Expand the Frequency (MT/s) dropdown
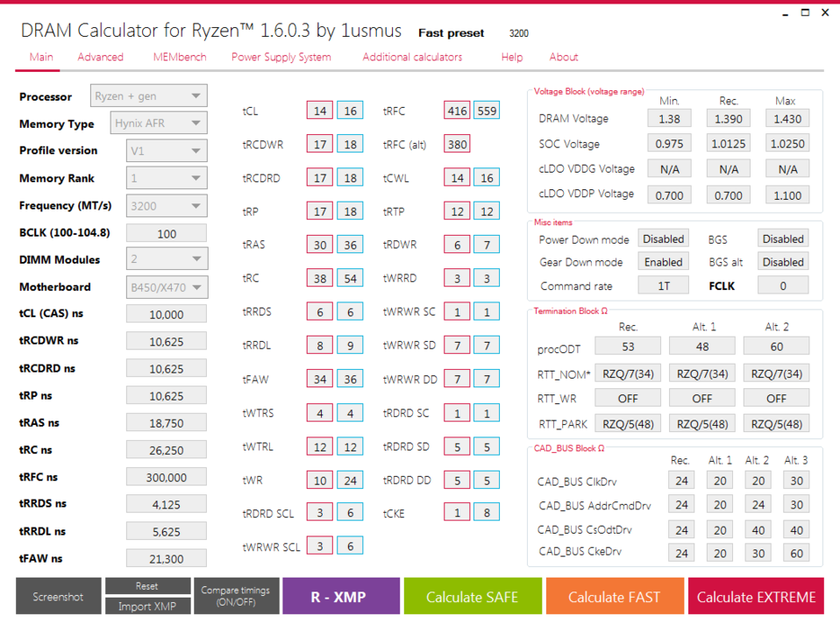The image size is (840, 631). click(167, 206)
